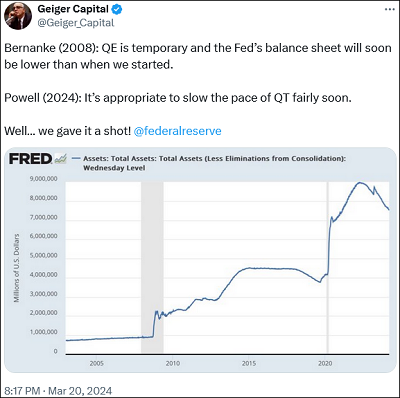Open the @Geiger_Capital handle
Screen dimensions: 400x398
[x=76, y=23]
